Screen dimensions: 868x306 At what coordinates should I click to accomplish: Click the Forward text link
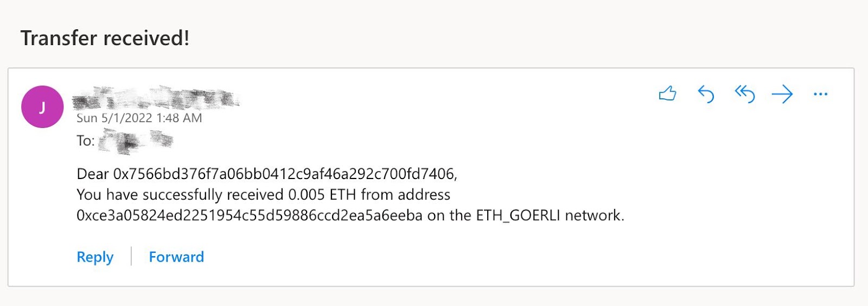click(x=176, y=257)
